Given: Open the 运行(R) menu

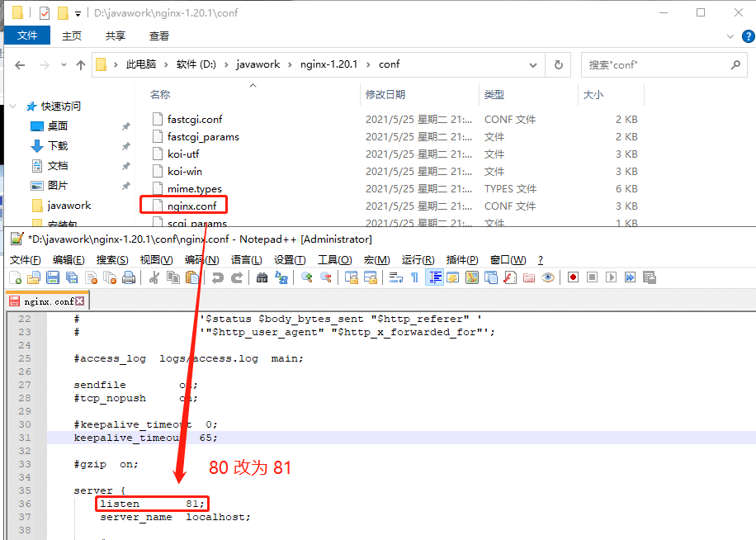Looking at the screenshot, I should point(418,260).
